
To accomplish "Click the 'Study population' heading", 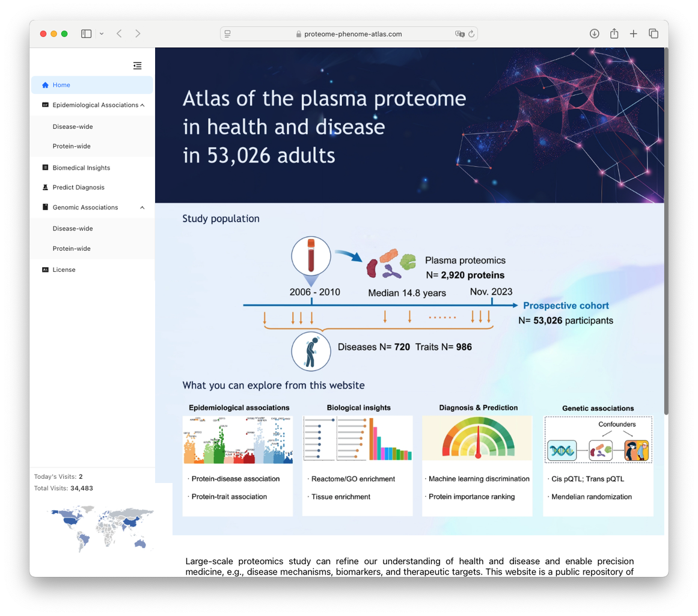I will 221,218.
